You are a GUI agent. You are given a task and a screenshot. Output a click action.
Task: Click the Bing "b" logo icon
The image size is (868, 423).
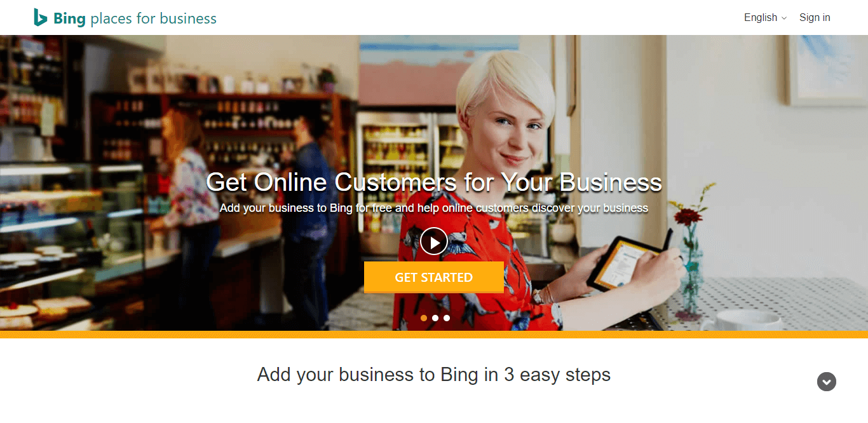tap(41, 18)
